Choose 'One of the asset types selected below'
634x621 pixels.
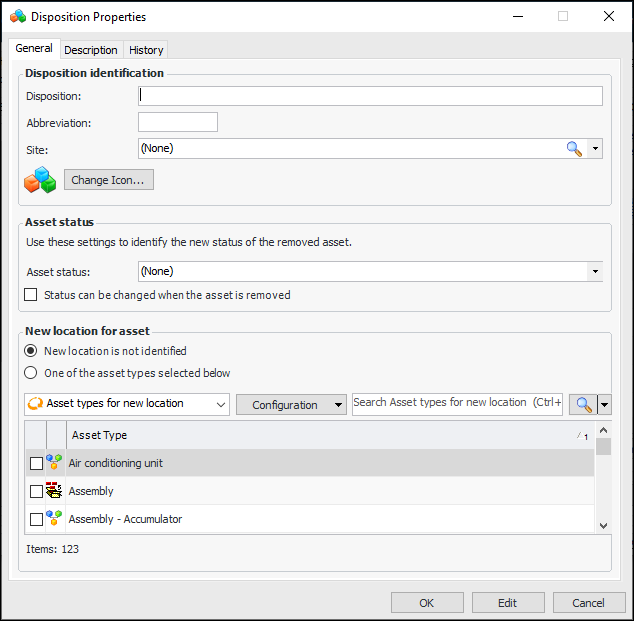(x=32, y=373)
